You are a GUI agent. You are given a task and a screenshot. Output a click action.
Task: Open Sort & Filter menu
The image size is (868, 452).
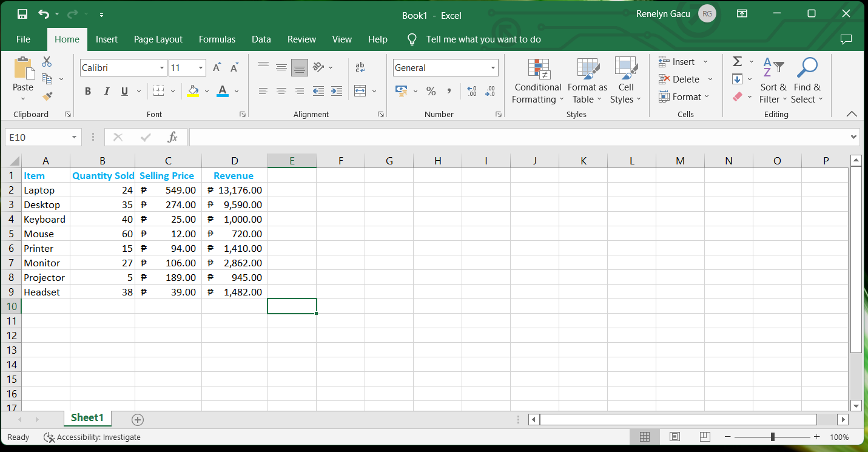[x=773, y=81]
